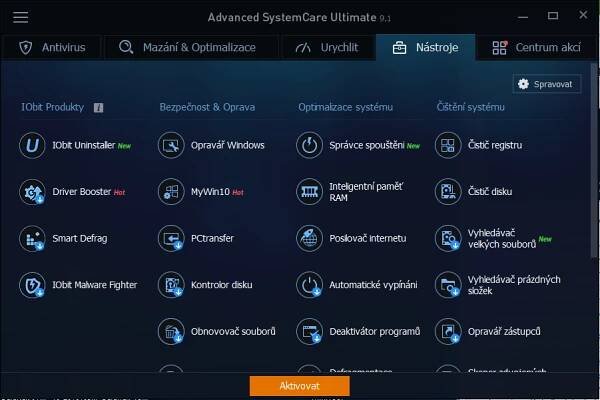The height and width of the screenshot is (400, 600).
Task: Open Deaktivátor programů icon
Action: point(309,331)
